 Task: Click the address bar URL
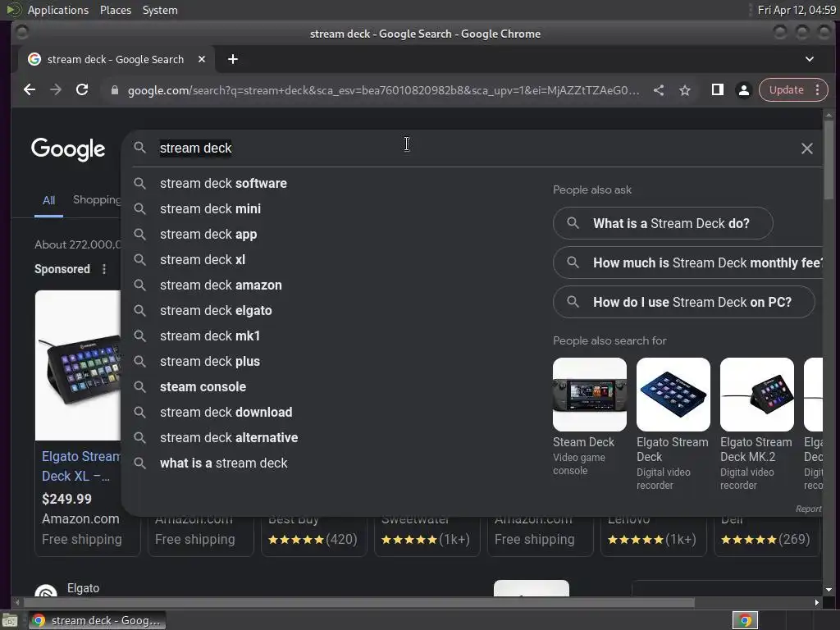(384, 90)
